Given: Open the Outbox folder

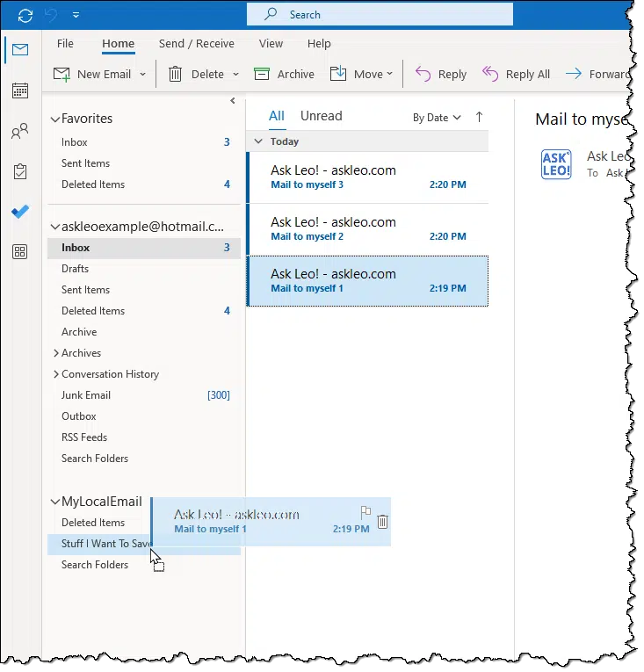Looking at the screenshot, I should [143, 416].
